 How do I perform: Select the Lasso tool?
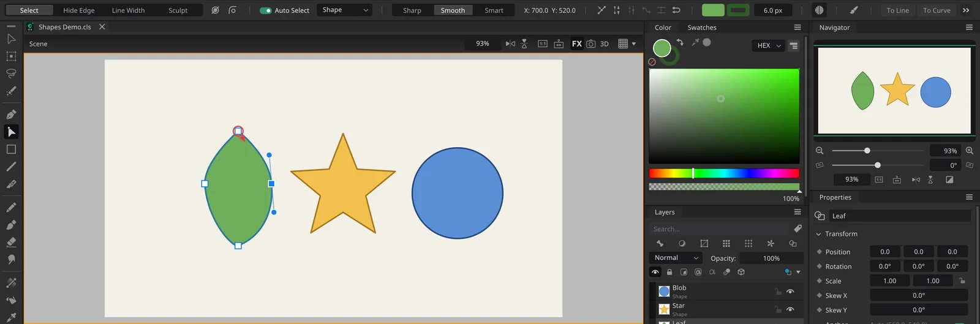(11, 73)
